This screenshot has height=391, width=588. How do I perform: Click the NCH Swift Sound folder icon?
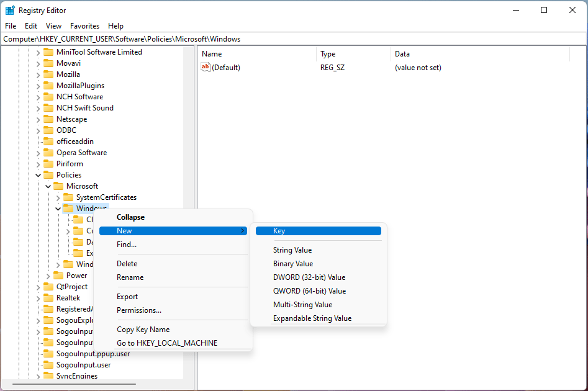48,108
